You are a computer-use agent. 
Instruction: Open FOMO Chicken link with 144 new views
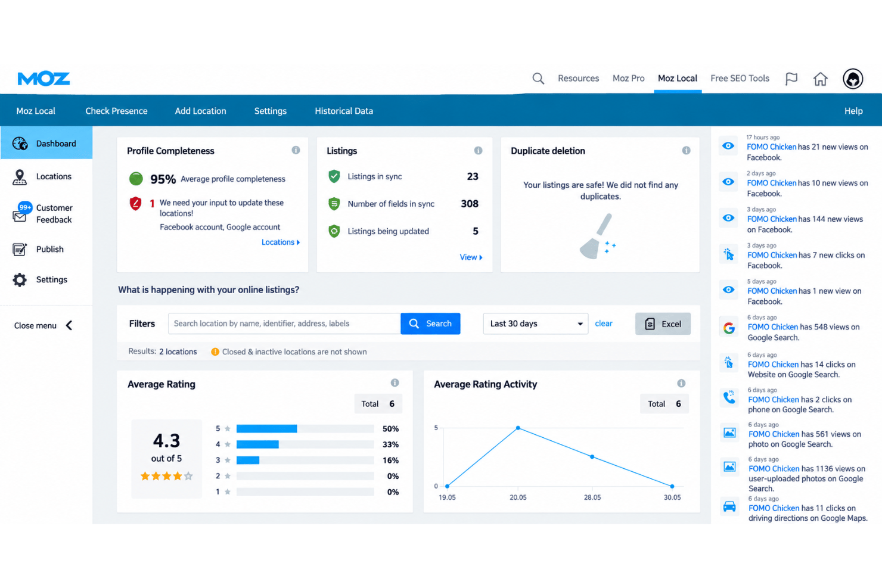772,219
